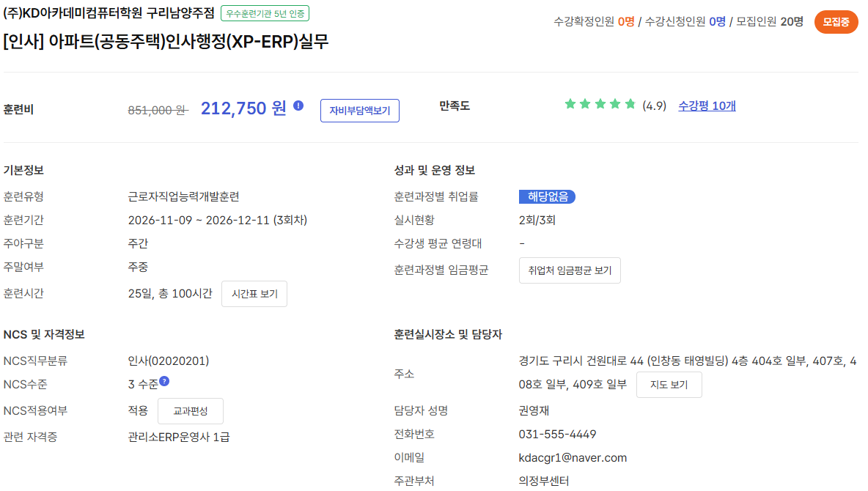Click the 주야구분 value 주간
The image size is (868, 491).
(138, 243)
